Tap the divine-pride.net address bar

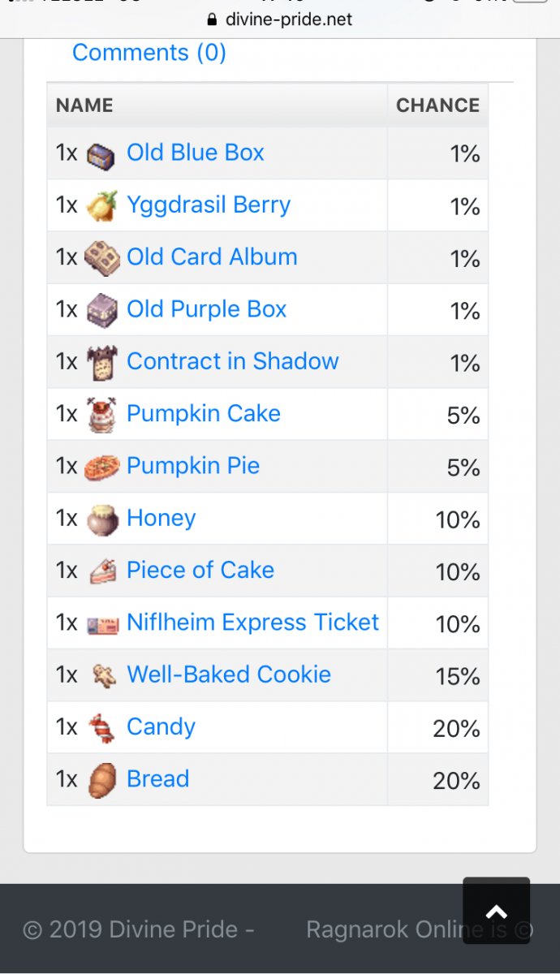(280, 19)
